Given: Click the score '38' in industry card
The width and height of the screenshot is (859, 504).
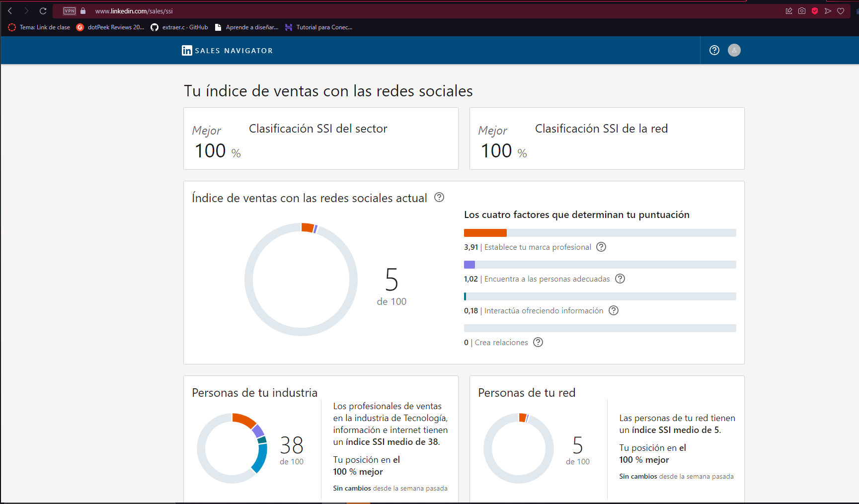Looking at the screenshot, I should point(292,445).
